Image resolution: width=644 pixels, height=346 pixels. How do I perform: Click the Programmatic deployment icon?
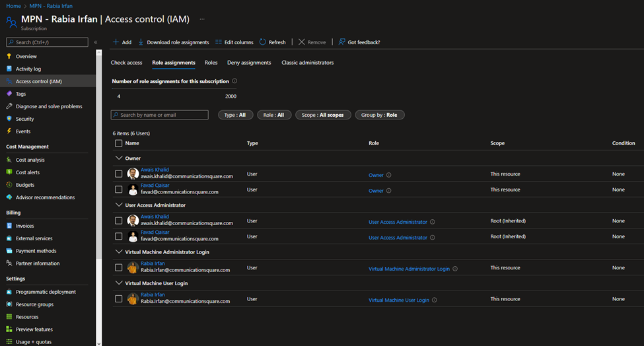[9, 292]
